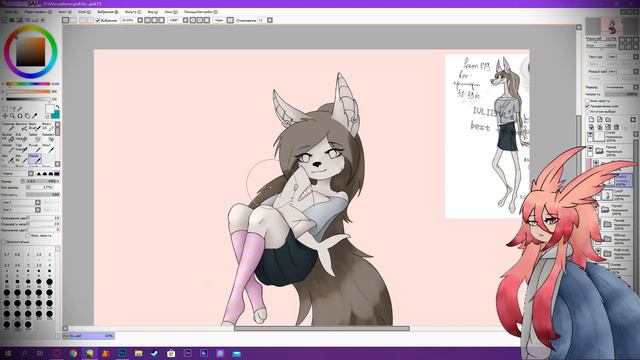Image resolution: width=640 pixels, height=360 pixels.
Task: Delete layer with the trash icon
Action: tap(616, 127)
